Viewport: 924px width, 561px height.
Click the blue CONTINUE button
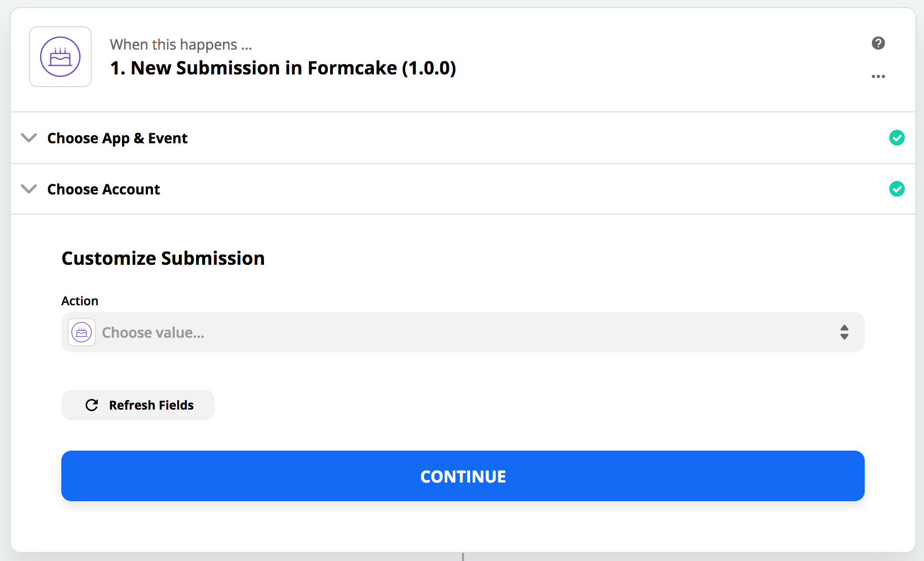point(463,476)
